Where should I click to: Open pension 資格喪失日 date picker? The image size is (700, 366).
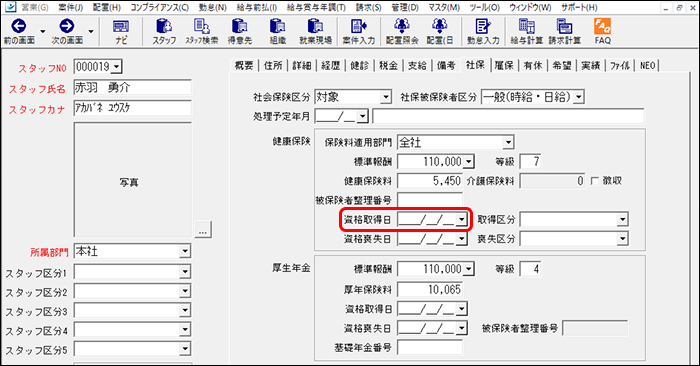tap(462, 328)
